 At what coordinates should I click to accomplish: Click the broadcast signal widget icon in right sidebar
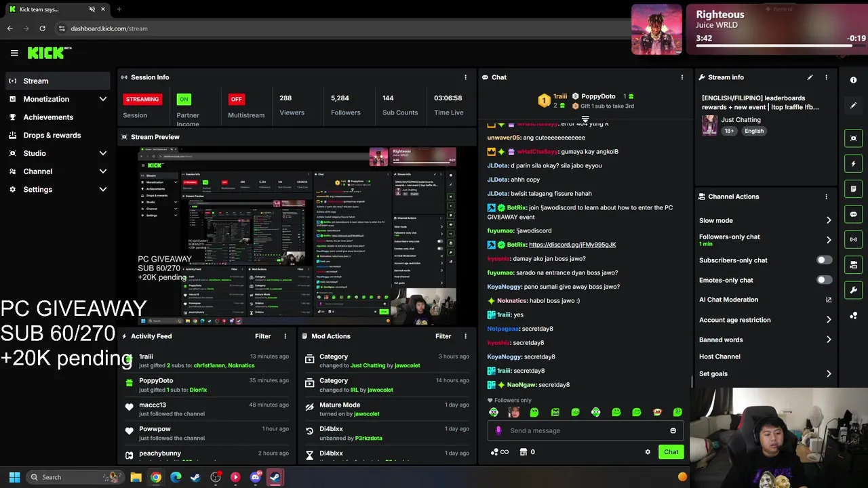[x=853, y=239]
